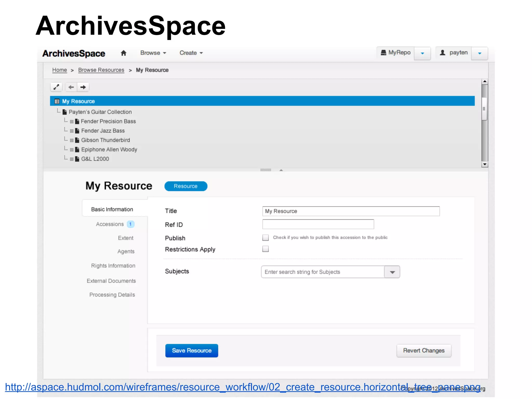Check the Restrictions Apply checkbox

tap(265, 249)
